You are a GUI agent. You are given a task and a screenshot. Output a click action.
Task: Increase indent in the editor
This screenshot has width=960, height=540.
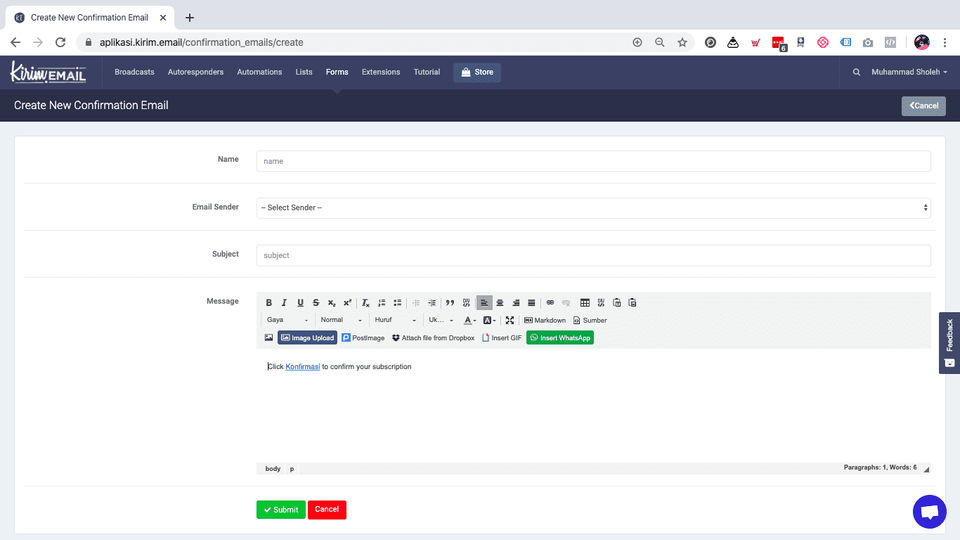pos(432,302)
